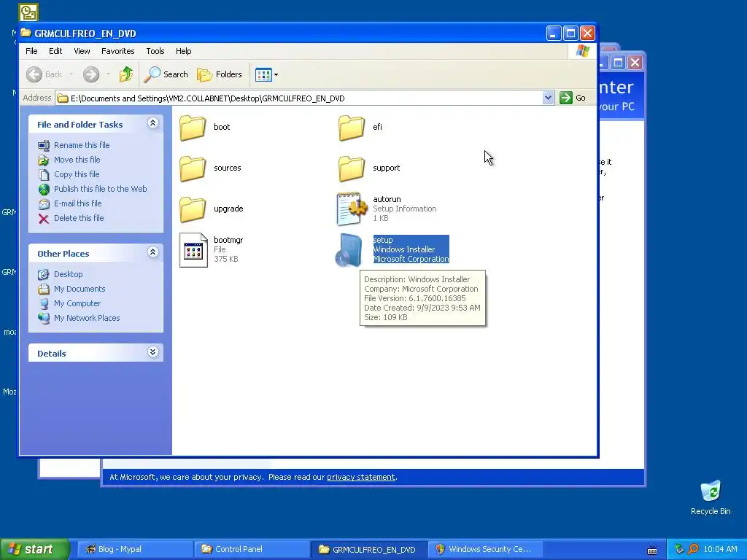The width and height of the screenshot is (747, 560).
Task: Click the Windows flag logo throbber
Action: [583, 51]
